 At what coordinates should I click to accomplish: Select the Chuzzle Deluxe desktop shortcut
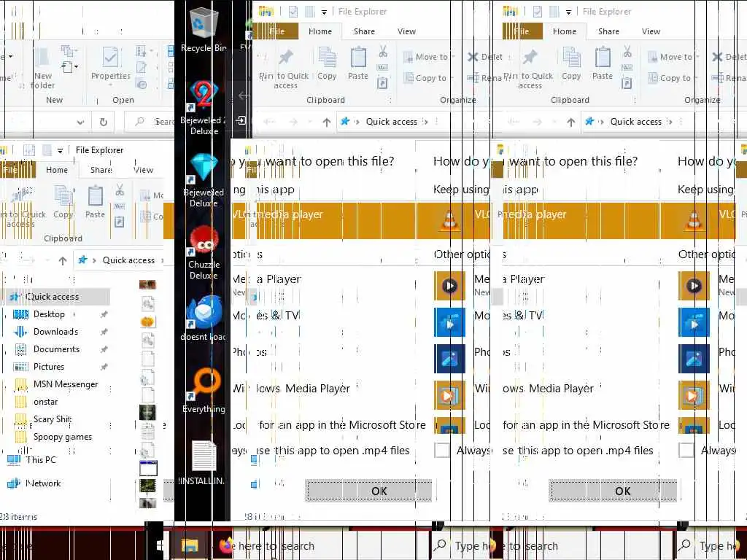pyautogui.click(x=204, y=252)
